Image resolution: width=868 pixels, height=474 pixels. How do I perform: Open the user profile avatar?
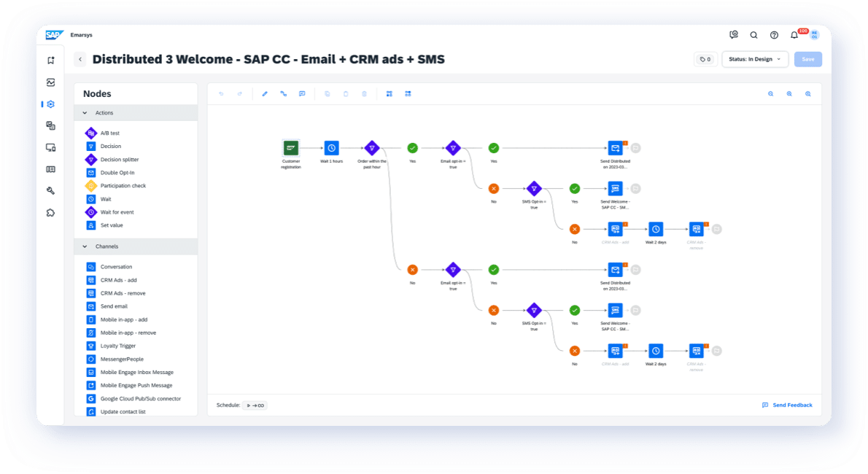click(814, 35)
